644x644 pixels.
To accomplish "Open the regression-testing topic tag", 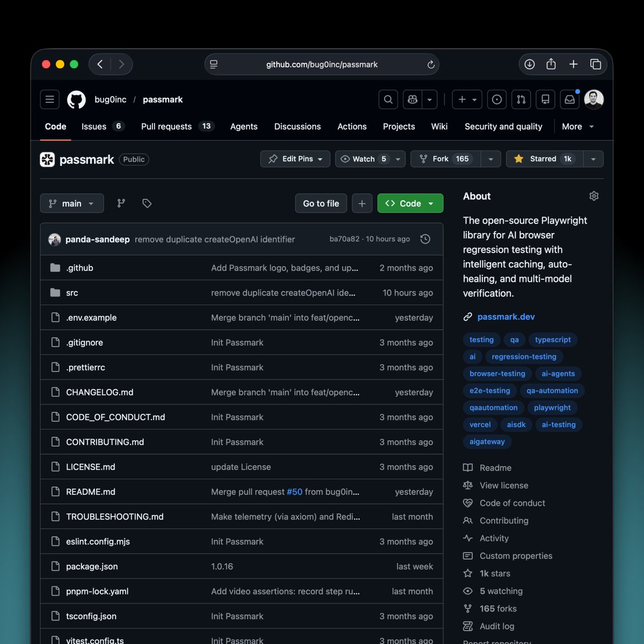I will (524, 356).
